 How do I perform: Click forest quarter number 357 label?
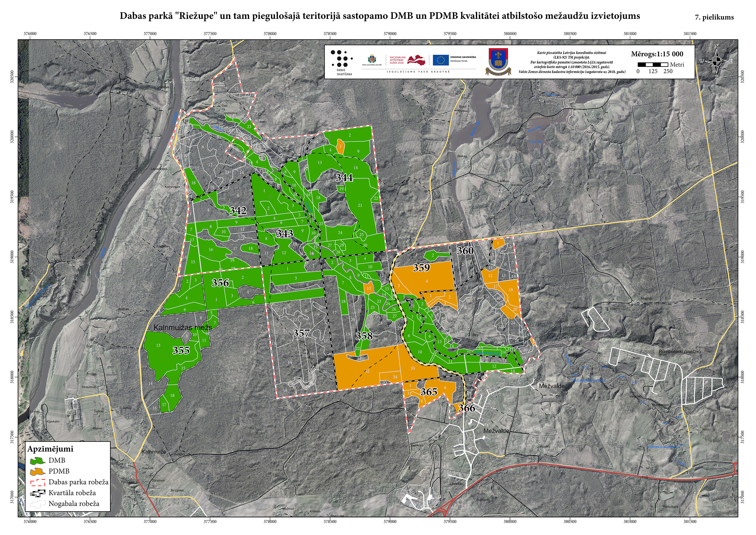[301, 333]
